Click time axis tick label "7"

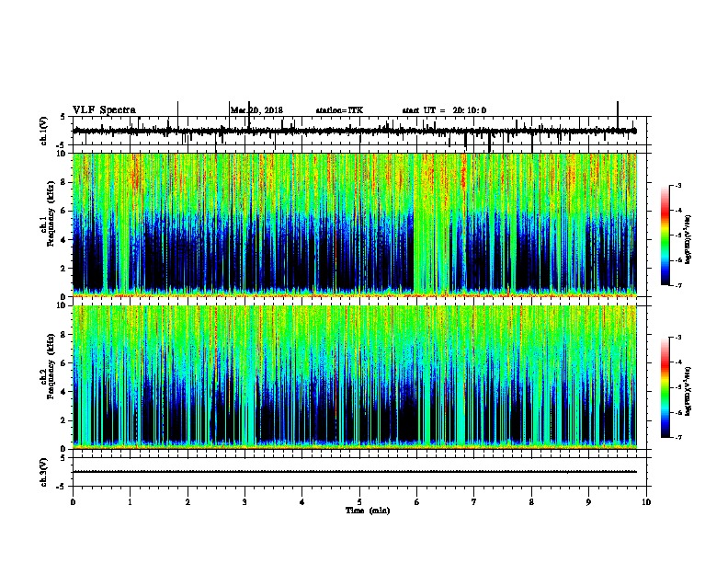(x=474, y=502)
